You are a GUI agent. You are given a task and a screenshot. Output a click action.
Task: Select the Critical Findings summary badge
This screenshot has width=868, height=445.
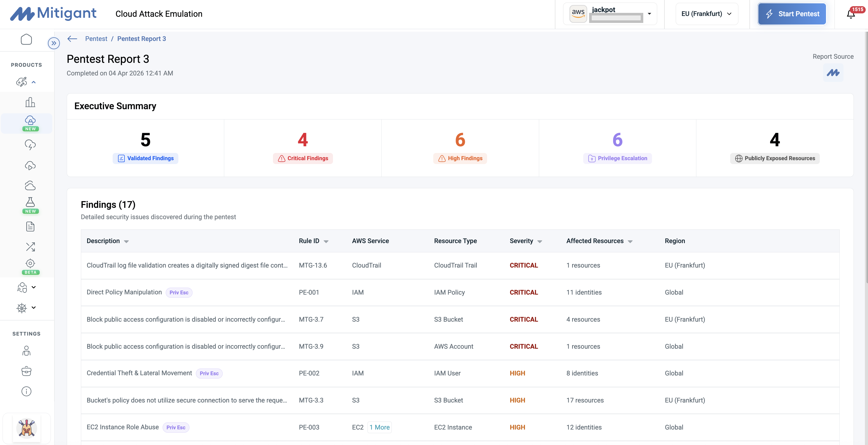pyautogui.click(x=303, y=158)
